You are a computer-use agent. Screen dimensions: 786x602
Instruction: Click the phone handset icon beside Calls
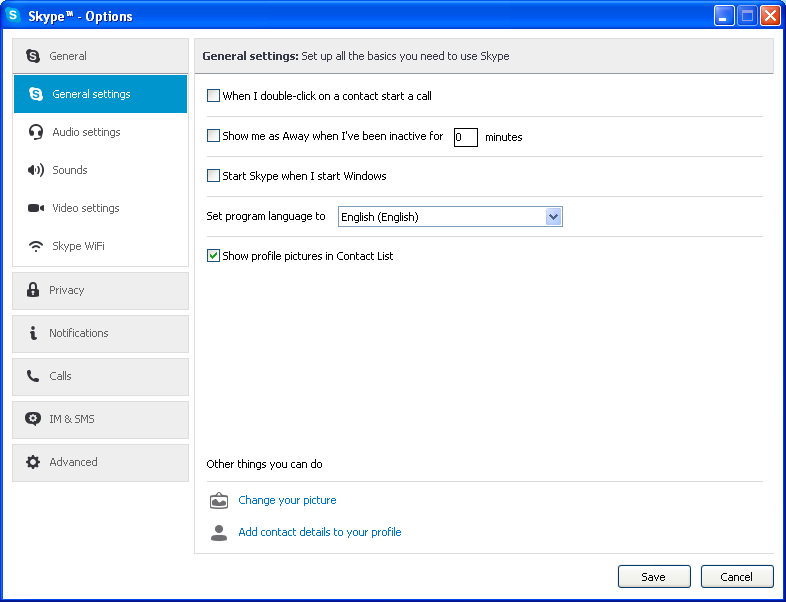33,376
